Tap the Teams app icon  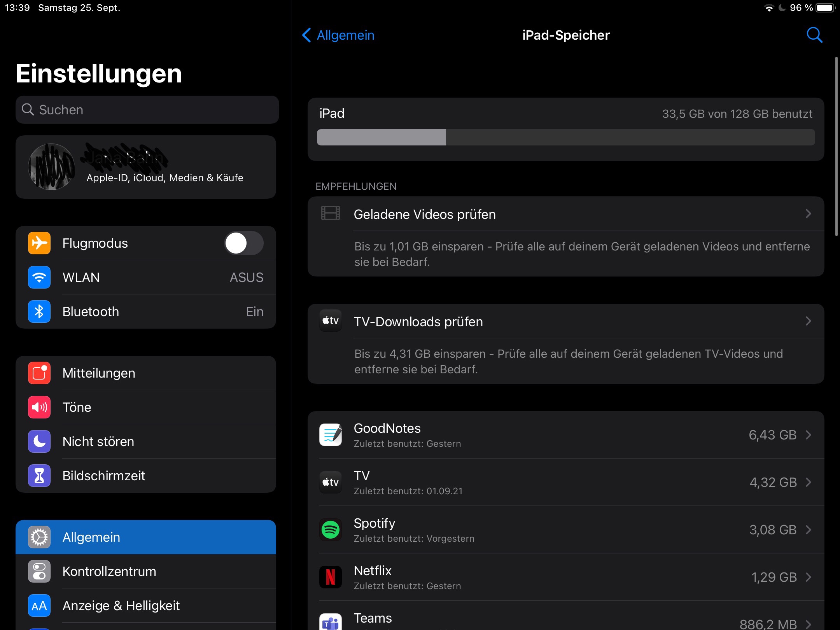click(x=331, y=622)
